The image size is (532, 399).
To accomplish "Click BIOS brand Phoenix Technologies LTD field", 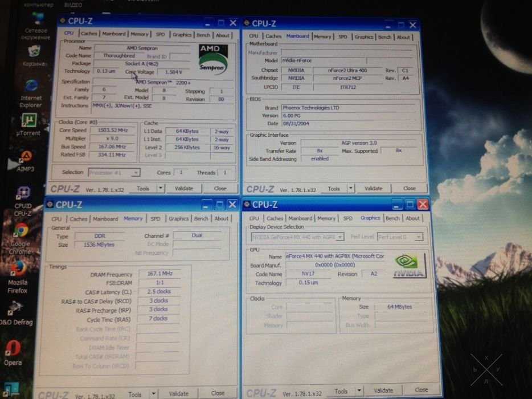I will (349, 108).
